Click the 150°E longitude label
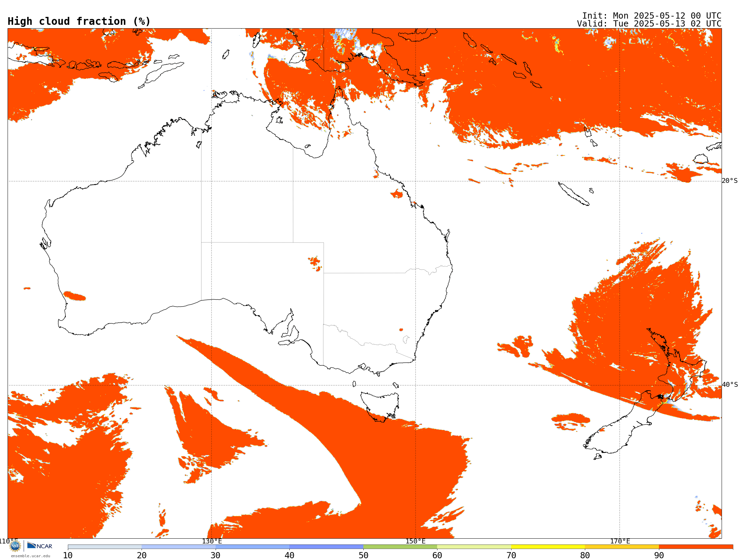This screenshot has width=744, height=560. [x=415, y=541]
